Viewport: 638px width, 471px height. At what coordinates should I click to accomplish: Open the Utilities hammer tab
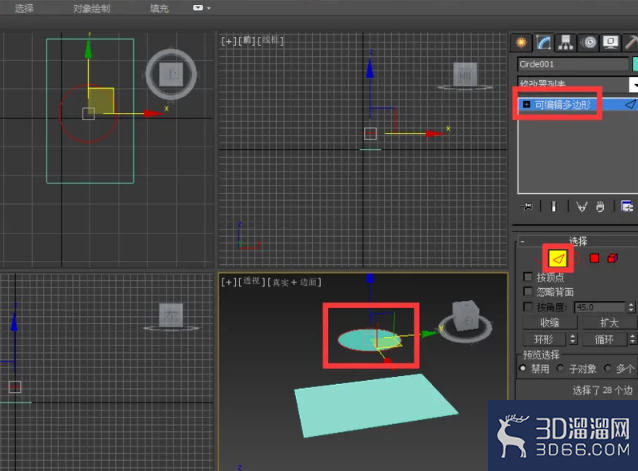(631, 42)
